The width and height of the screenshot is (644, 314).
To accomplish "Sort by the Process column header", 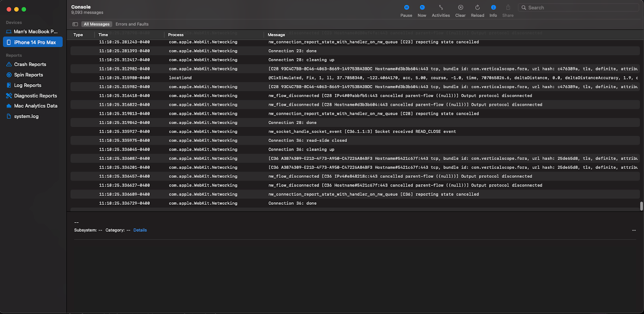I will [176, 35].
